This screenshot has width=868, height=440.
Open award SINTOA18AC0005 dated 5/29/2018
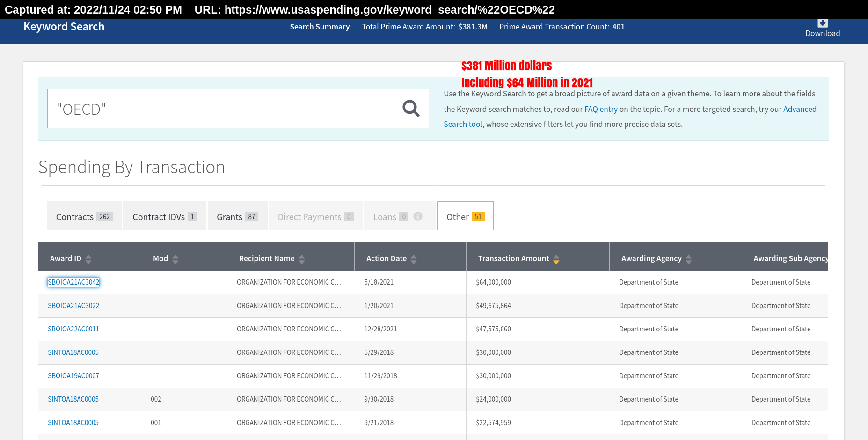pyautogui.click(x=73, y=352)
